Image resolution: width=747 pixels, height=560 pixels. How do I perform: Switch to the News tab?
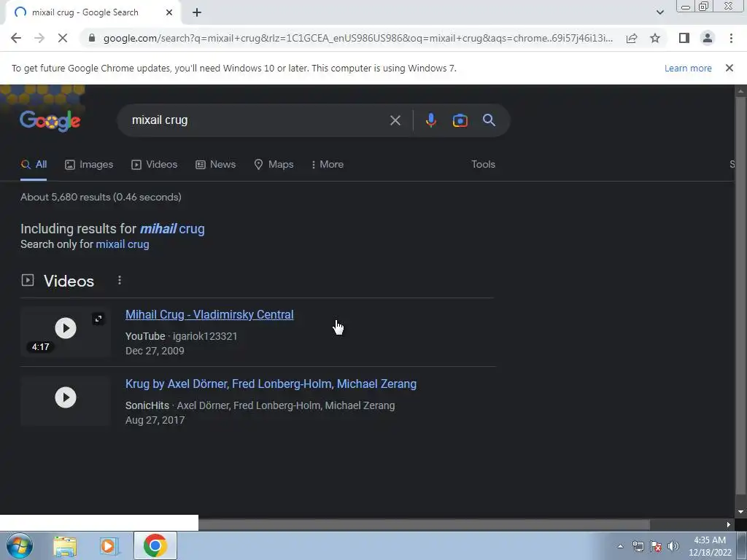tap(215, 164)
